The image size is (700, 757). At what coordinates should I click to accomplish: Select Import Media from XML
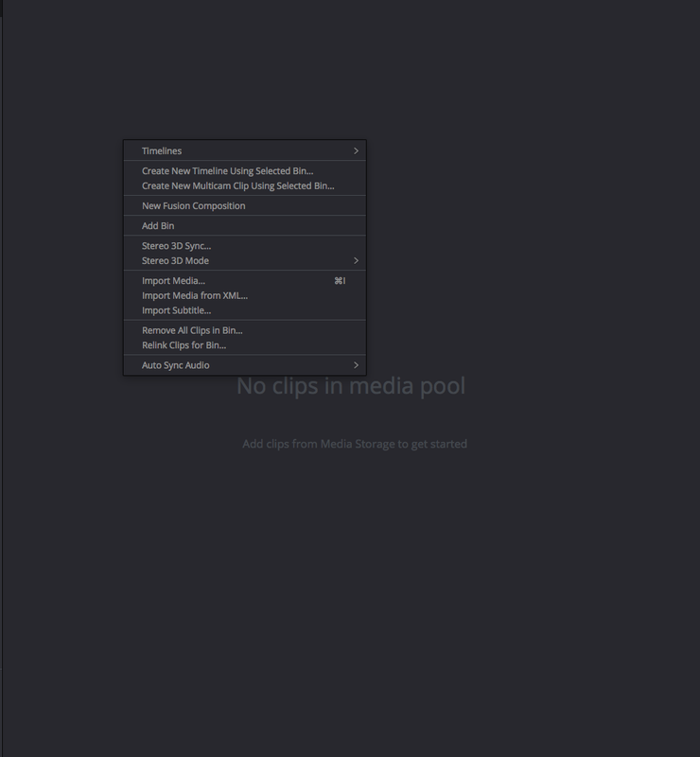245,295
